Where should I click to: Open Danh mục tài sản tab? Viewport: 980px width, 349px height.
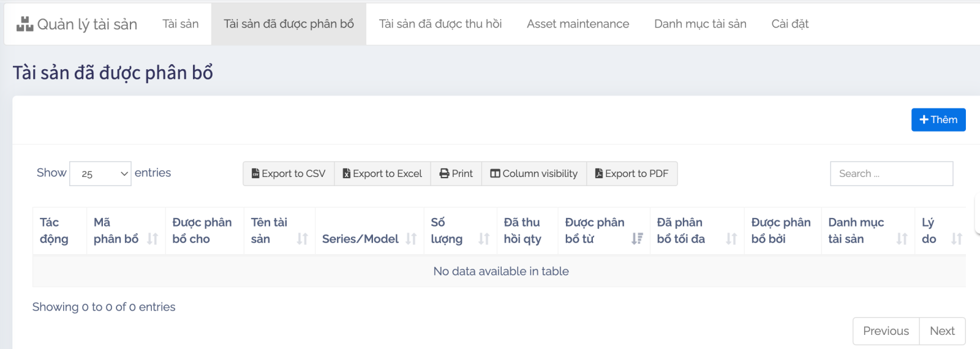700,24
